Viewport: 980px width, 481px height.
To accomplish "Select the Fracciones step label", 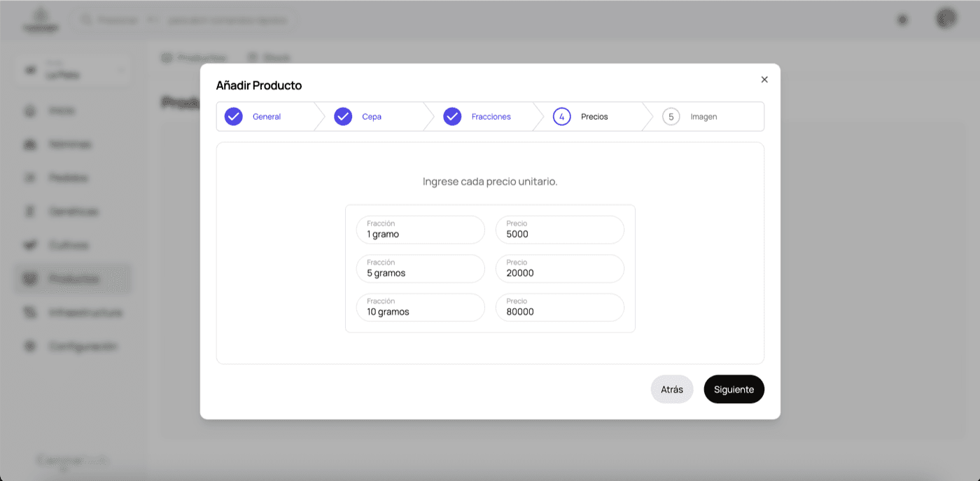I will (491, 117).
